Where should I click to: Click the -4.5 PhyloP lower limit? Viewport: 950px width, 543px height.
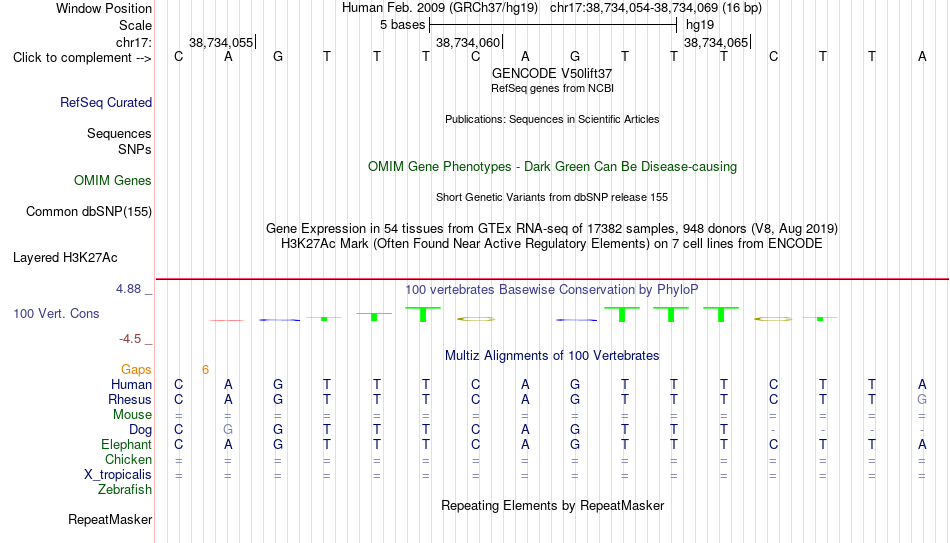pos(130,339)
